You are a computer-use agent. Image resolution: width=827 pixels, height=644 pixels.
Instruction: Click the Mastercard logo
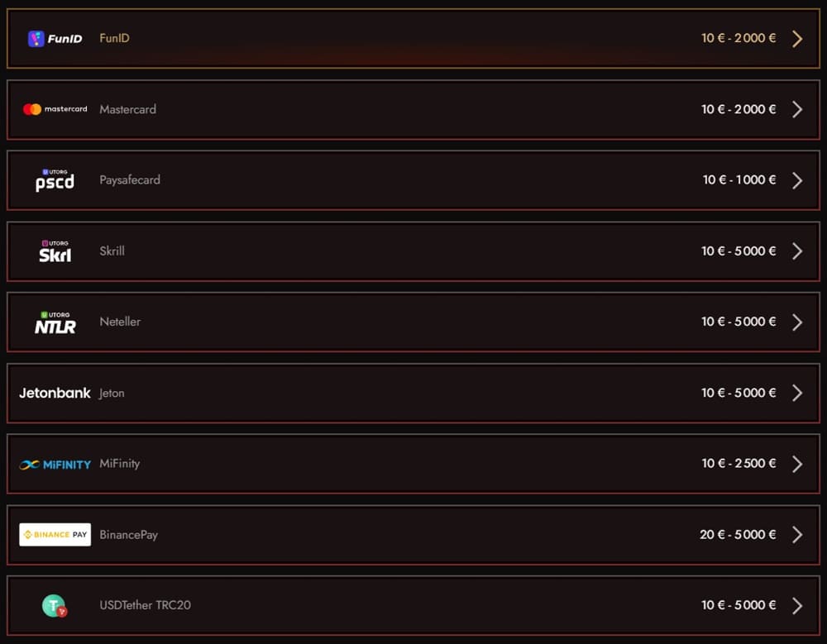[55, 109]
